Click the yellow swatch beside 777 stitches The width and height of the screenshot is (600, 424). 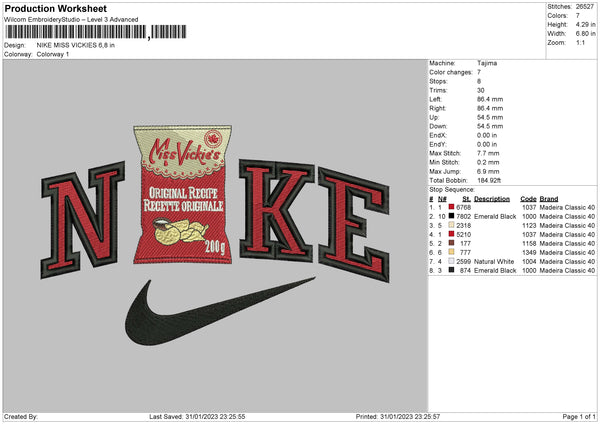point(451,252)
